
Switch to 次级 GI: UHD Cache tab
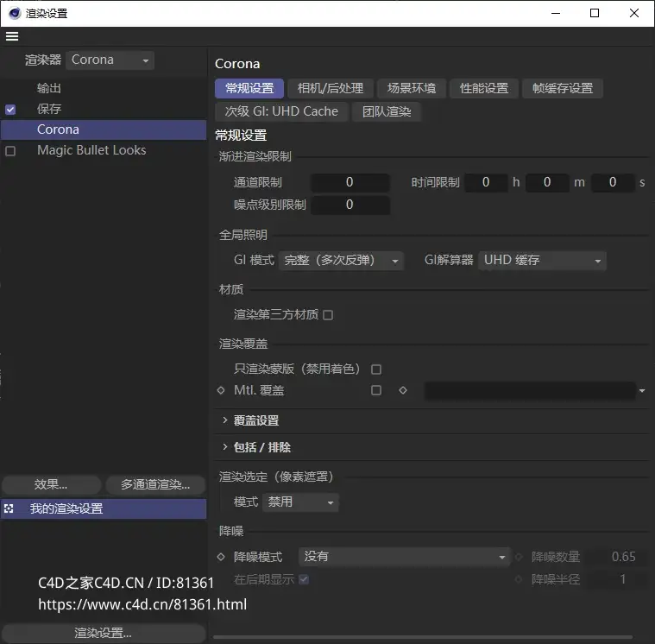(x=281, y=111)
